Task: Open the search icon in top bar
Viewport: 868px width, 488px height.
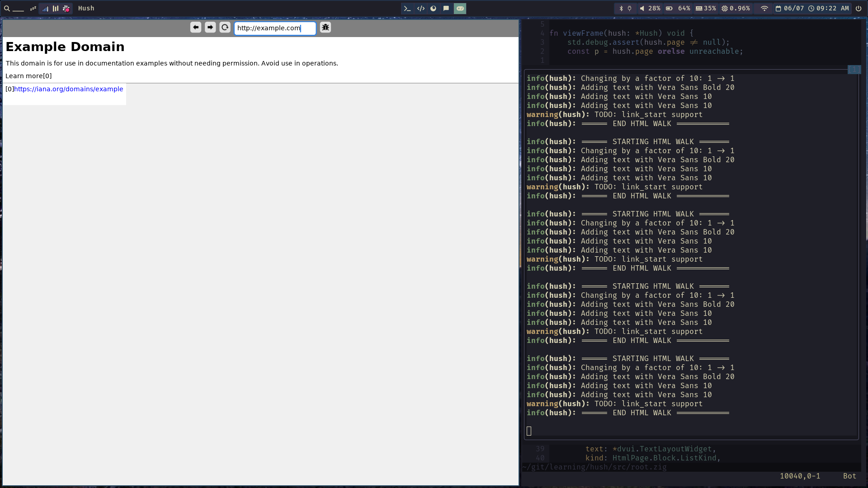Action: (x=7, y=9)
